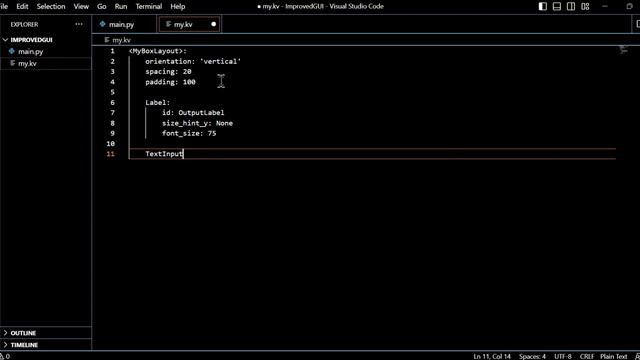Expand the TIMELINE section
The image size is (640, 360).
(x=5, y=345)
